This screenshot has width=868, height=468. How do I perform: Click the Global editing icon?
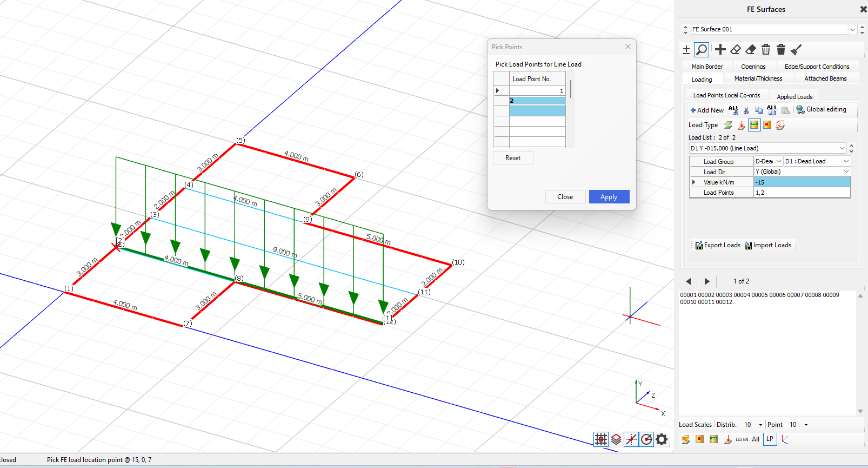click(800, 109)
